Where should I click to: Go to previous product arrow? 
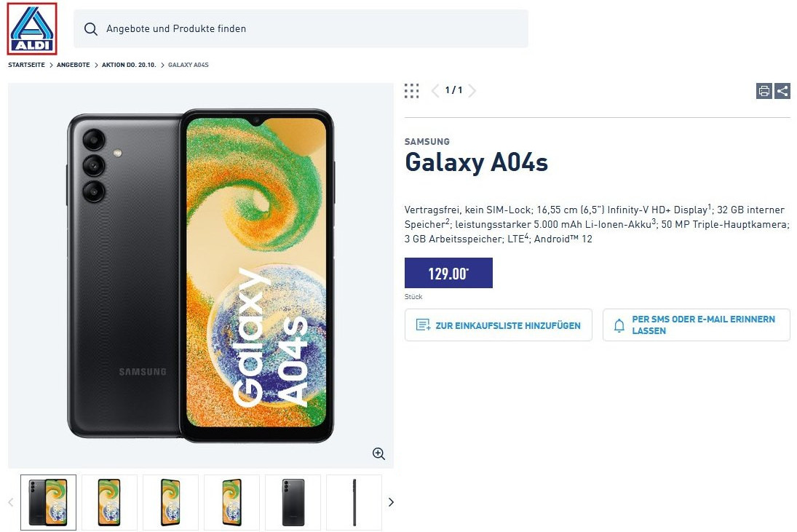point(435,91)
